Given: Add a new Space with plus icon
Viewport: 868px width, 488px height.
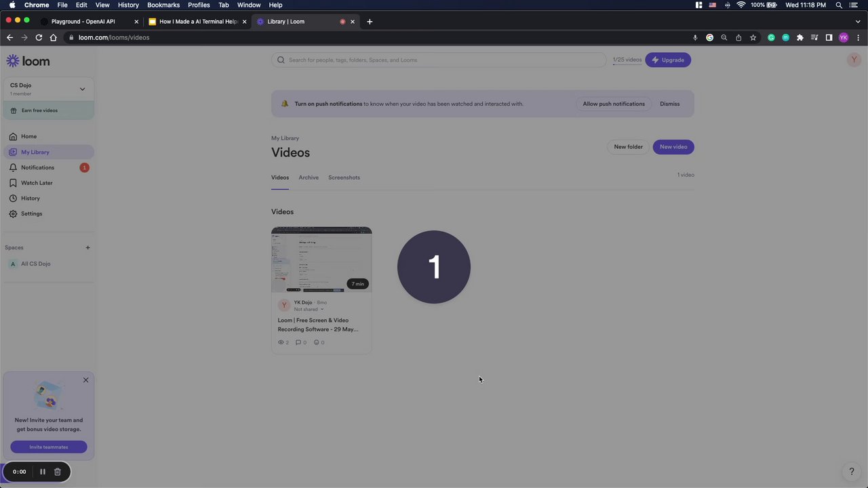Looking at the screenshot, I should (87, 247).
